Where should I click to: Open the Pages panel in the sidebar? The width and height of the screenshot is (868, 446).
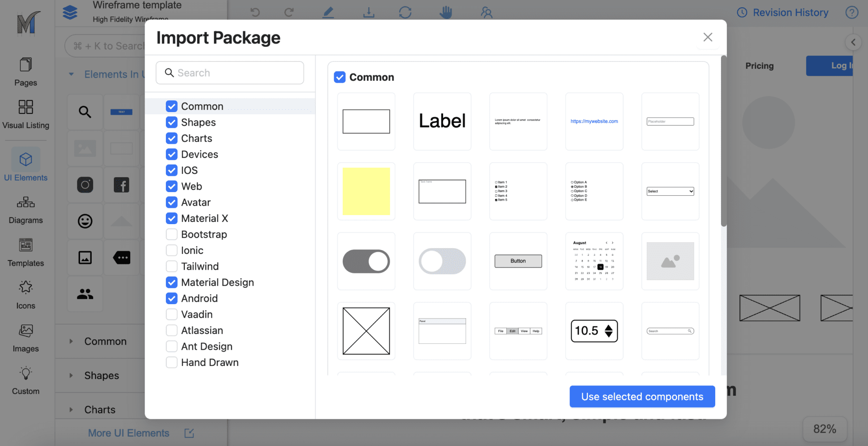click(25, 72)
